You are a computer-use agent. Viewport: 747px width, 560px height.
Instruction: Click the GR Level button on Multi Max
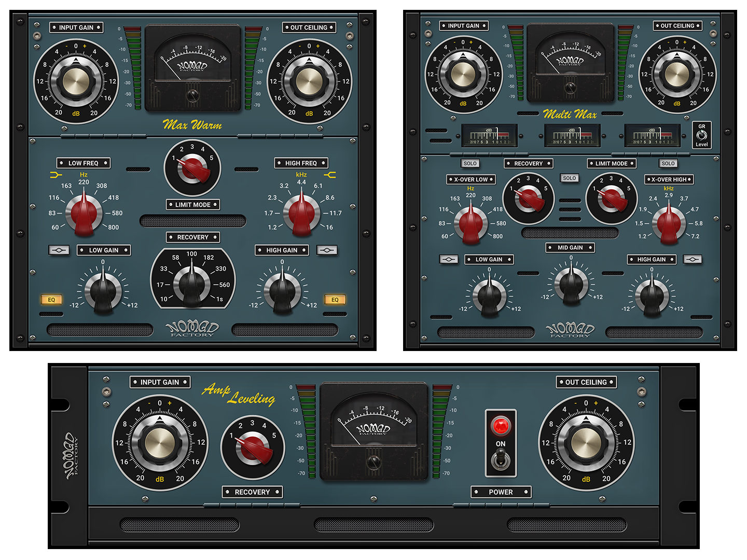pyautogui.click(x=701, y=135)
